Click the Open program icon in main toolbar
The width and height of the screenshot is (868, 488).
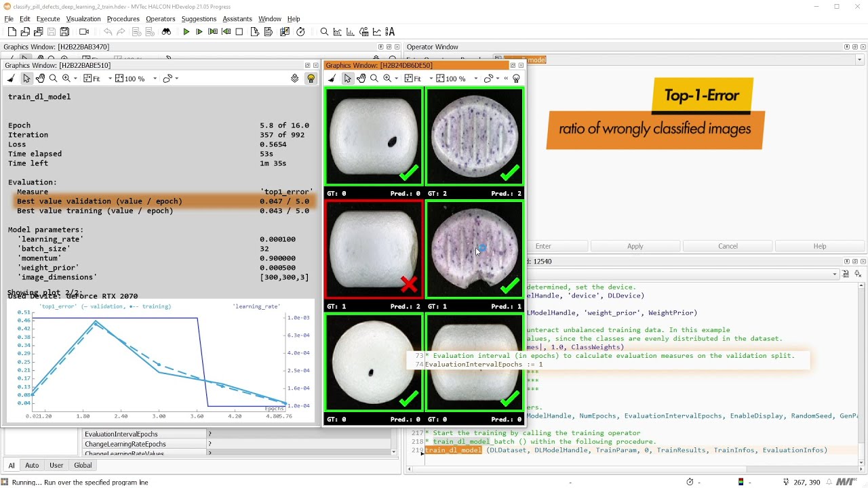click(x=25, y=32)
